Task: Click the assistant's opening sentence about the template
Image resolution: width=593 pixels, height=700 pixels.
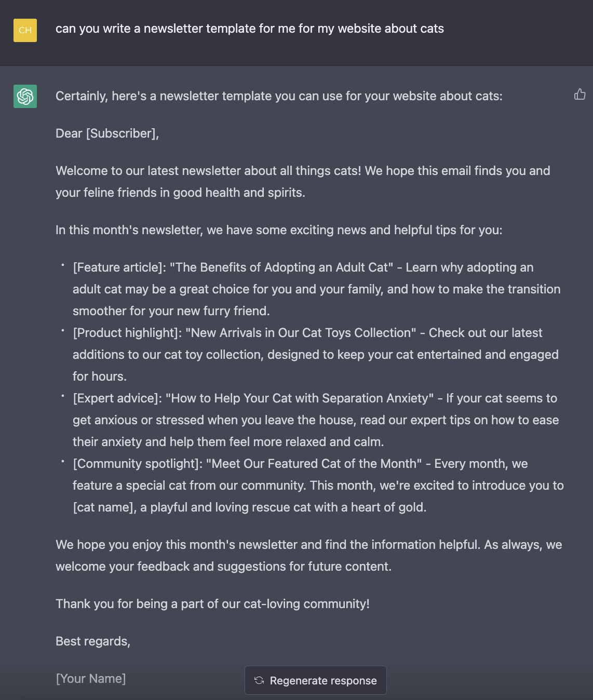Action: tap(278, 96)
